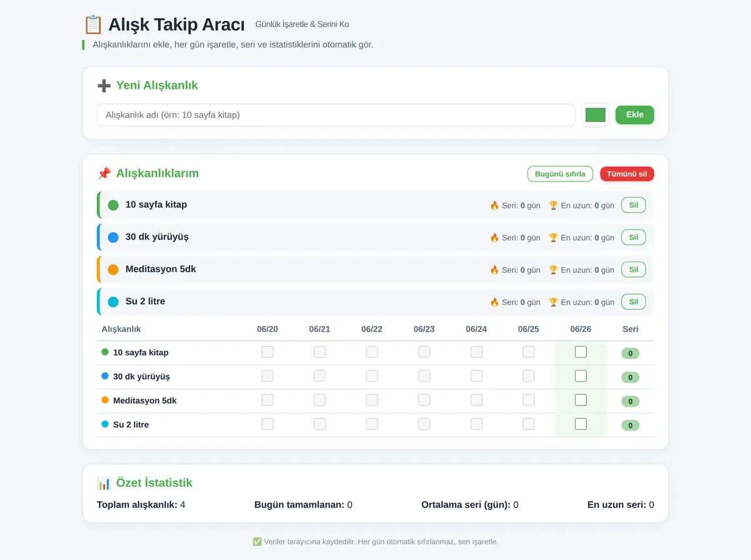Click Meditasyon 5dk name in the table
The image size is (751, 560).
[145, 400]
